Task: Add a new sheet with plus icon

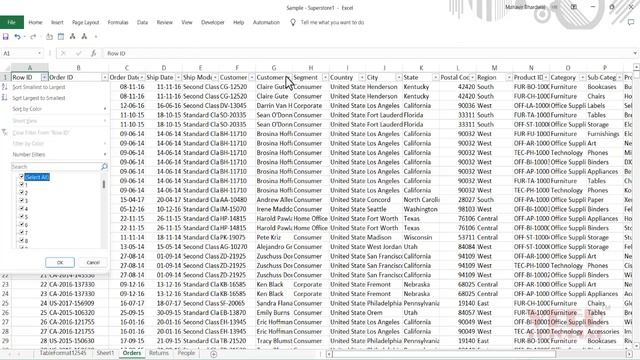Action: coord(213,354)
